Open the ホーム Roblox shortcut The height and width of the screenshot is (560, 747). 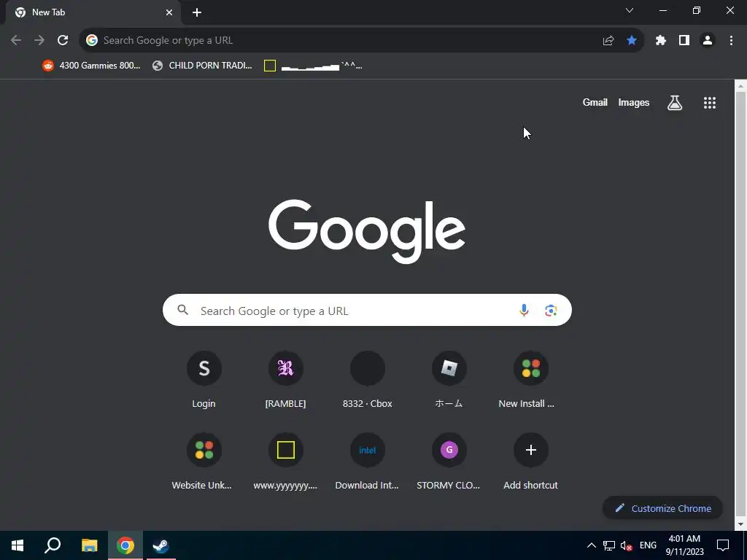pyautogui.click(x=449, y=380)
